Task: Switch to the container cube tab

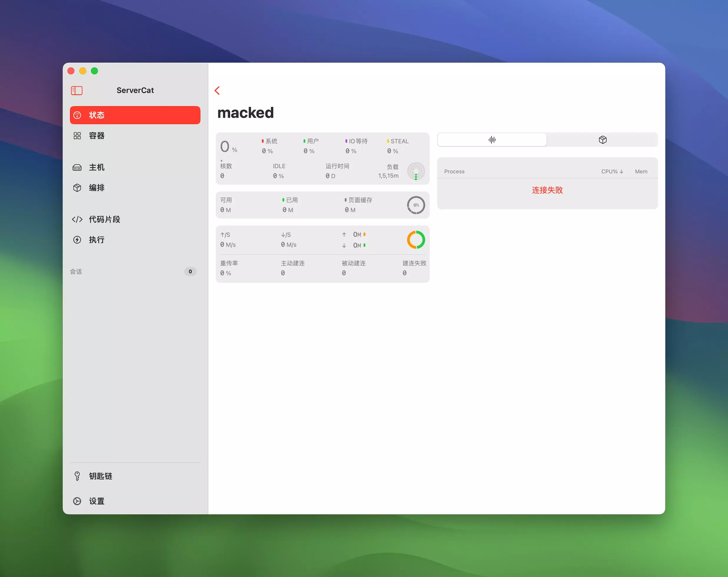Action: [x=602, y=140]
